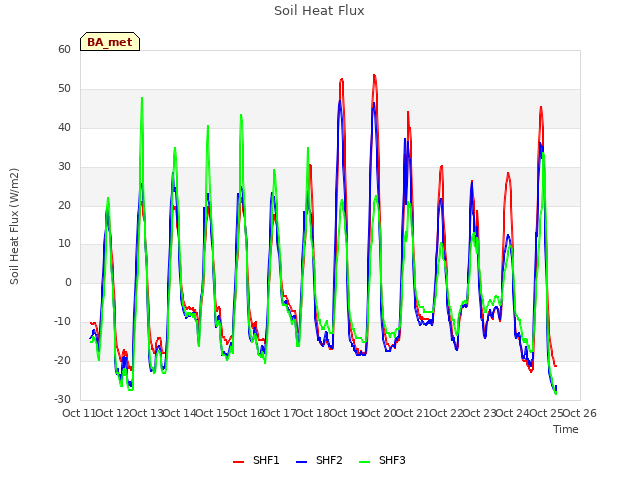
Task: Click the 'Oct 14' x-axis tick label
Action: tap(180, 413)
